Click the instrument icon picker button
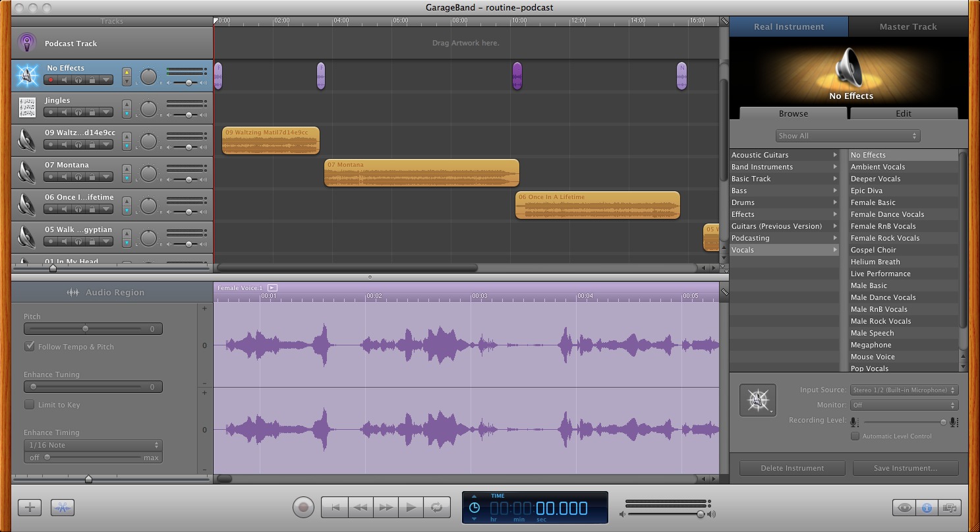Image resolution: width=980 pixels, height=532 pixels. (x=758, y=400)
